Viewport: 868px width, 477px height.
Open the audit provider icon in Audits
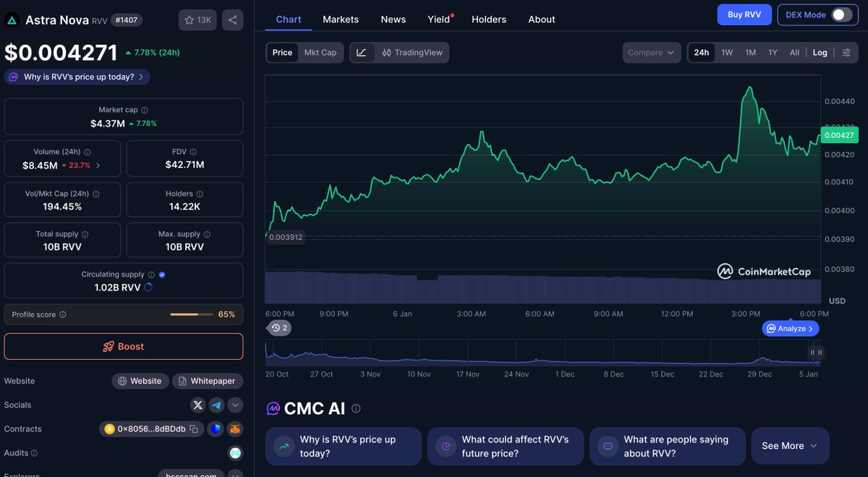click(x=235, y=453)
